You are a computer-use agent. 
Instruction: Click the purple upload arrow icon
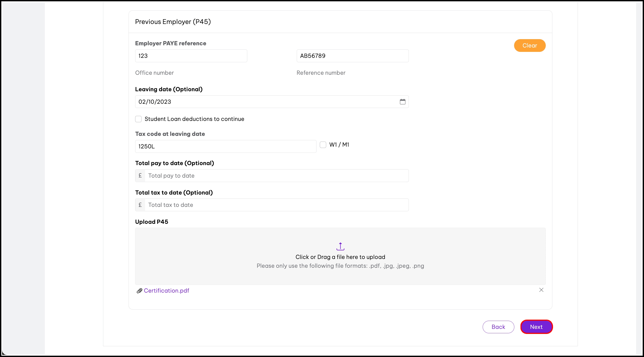click(340, 246)
